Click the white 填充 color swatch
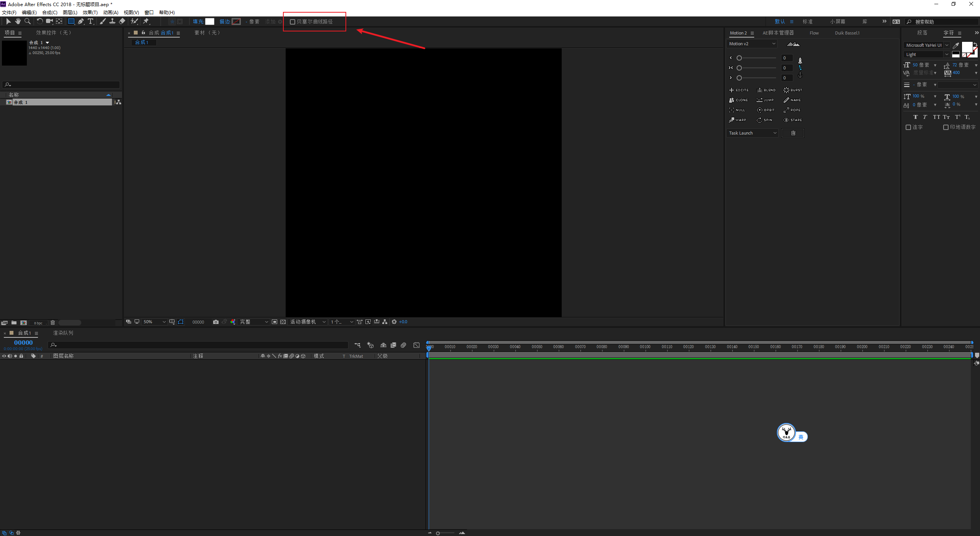980x536 pixels. (210, 21)
